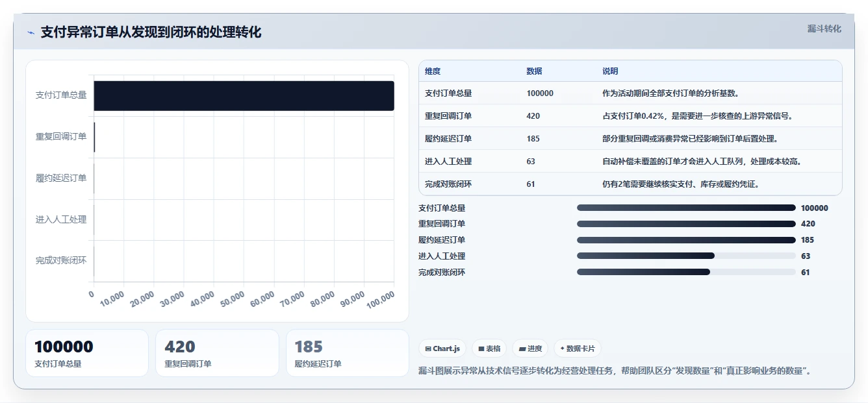The width and height of the screenshot is (868, 403).
Task: Click the chart y-axis label 完成对账闭环
Action: pyautogui.click(x=61, y=261)
